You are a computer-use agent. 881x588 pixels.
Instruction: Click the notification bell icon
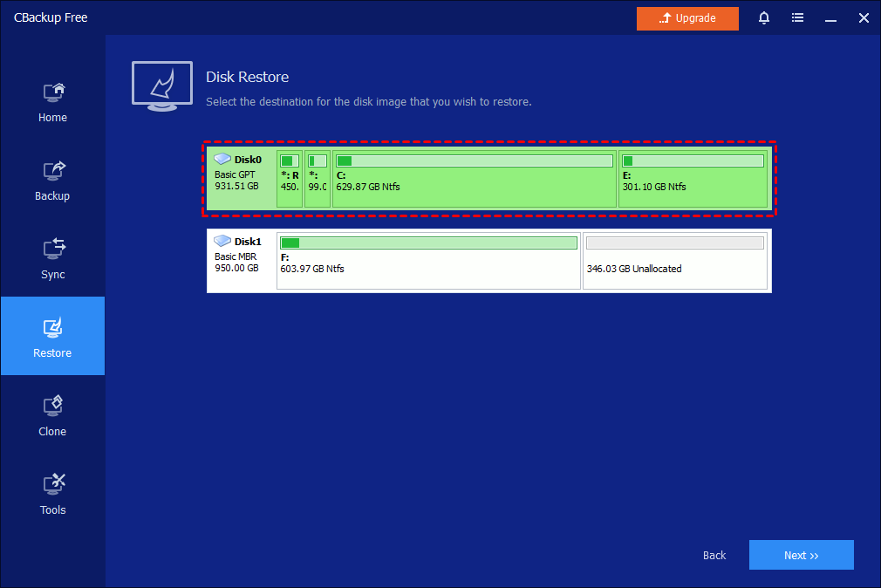[764, 18]
